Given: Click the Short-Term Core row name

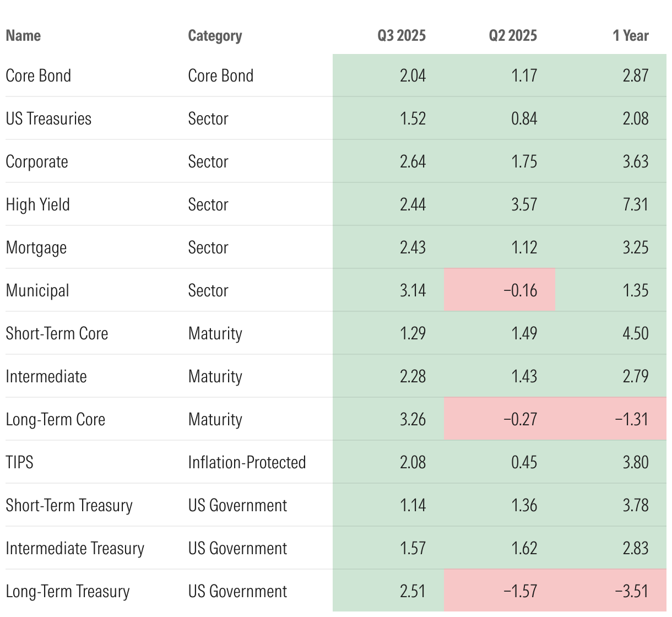Looking at the screenshot, I should [x=57, y=333].
